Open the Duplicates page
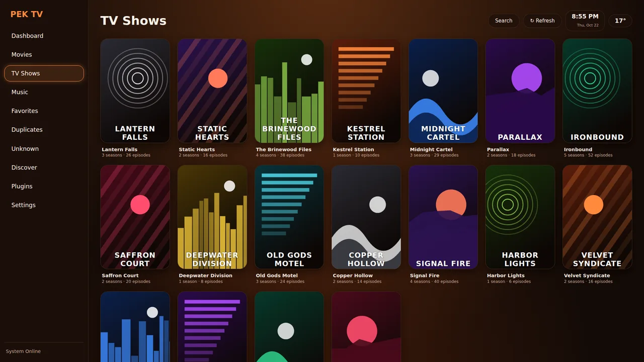The height and width of the screenshot is (362, 644). [x=44, y=130]
